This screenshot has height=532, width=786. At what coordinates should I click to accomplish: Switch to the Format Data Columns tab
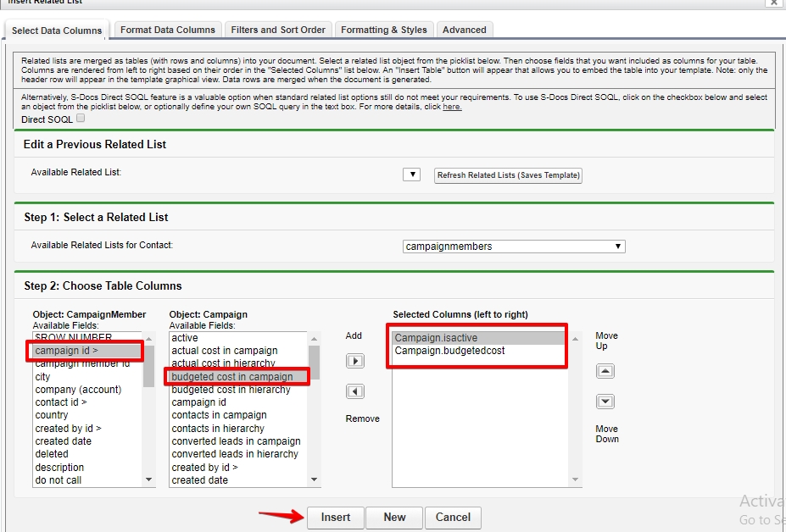(x=167, y=28)
